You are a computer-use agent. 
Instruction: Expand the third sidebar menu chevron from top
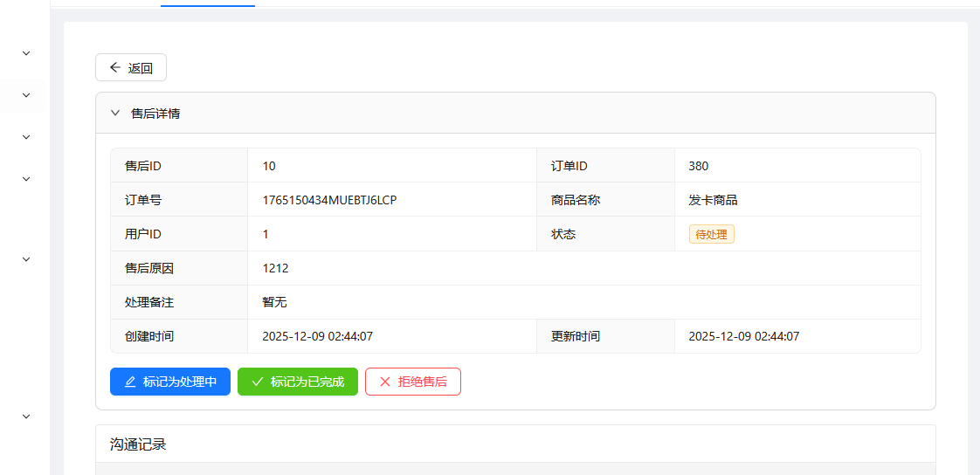coord(26,137)
